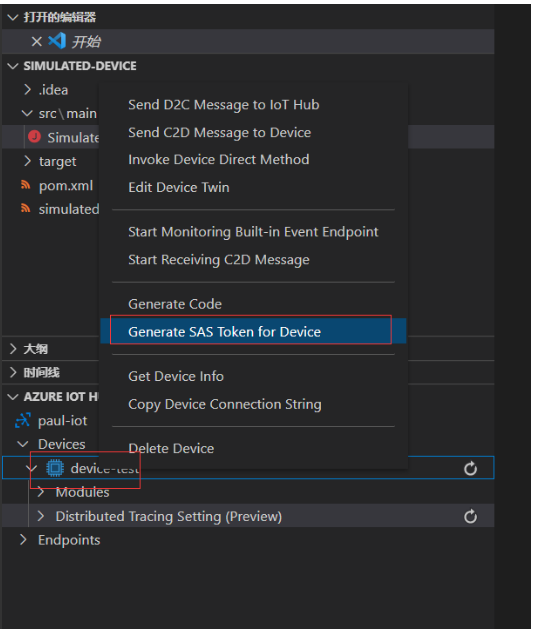Select Generate Code menu entry

(x=175, y=304)
